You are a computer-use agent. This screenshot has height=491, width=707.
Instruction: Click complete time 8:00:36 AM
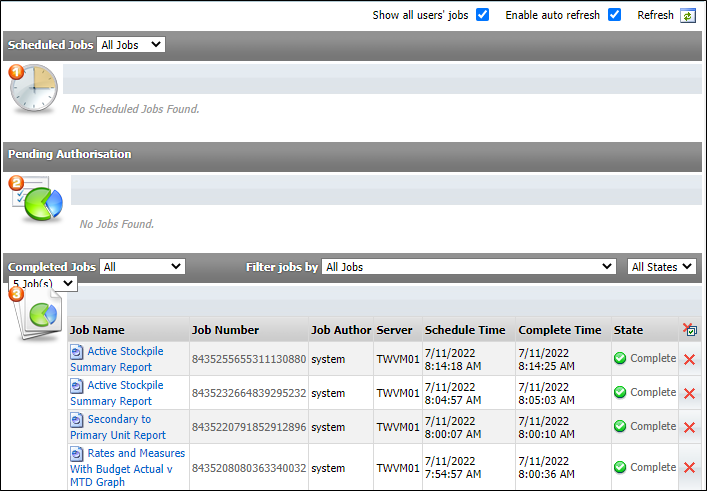tap(546, 474)
